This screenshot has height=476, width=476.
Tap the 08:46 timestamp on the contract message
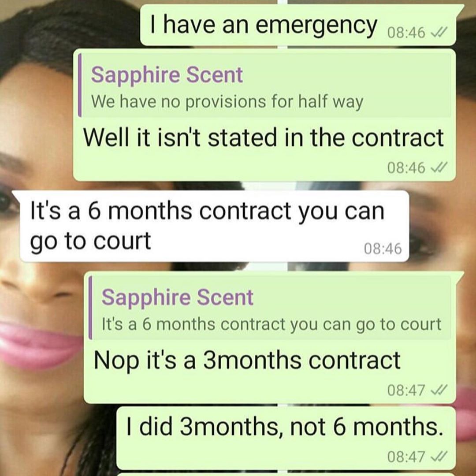point(406,167)
